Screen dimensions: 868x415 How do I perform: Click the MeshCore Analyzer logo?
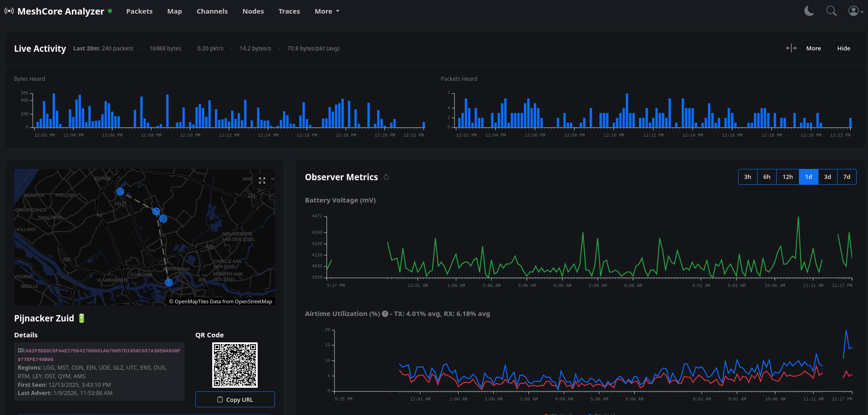point(55,11)
